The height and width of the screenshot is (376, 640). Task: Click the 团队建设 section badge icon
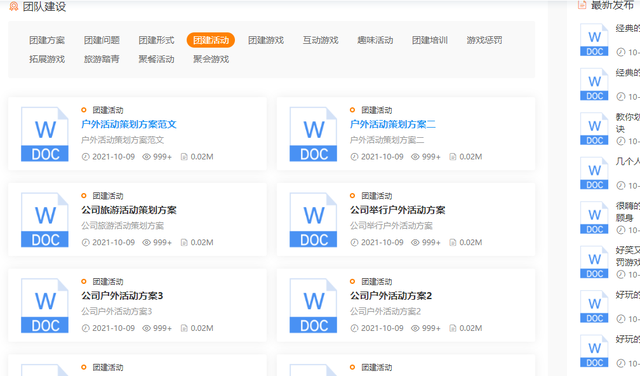(x=13, y=6)
